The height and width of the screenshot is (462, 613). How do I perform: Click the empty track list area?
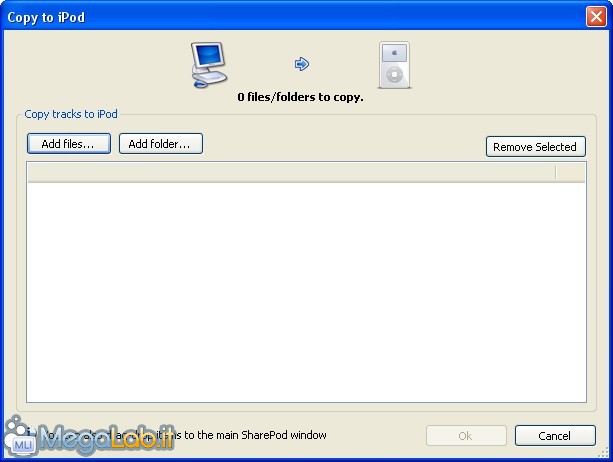pos(306,292)
